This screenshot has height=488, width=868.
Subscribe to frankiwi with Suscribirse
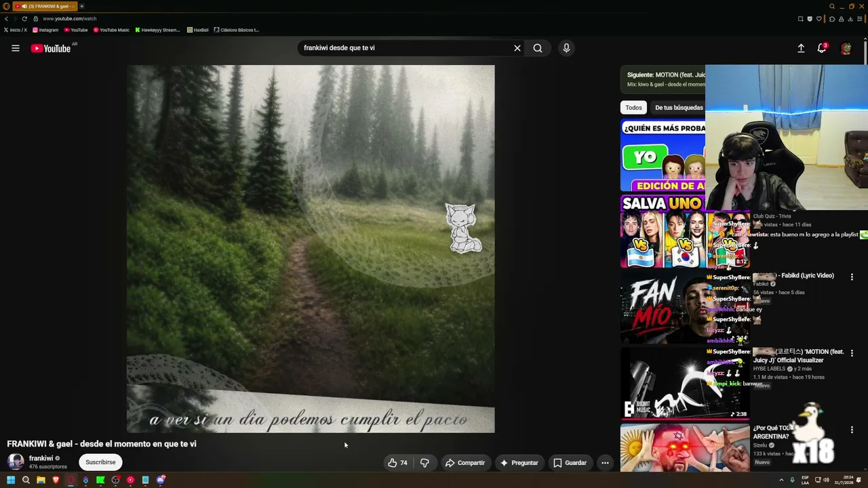click(x=100, y=462)
